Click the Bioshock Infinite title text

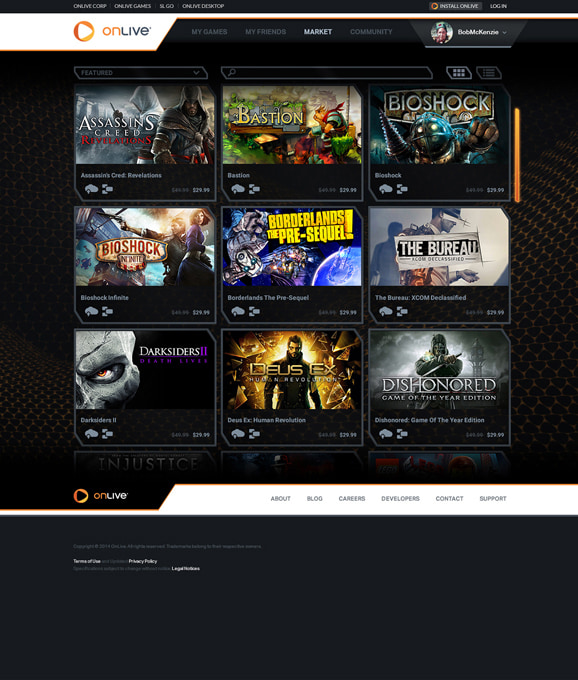104,298
